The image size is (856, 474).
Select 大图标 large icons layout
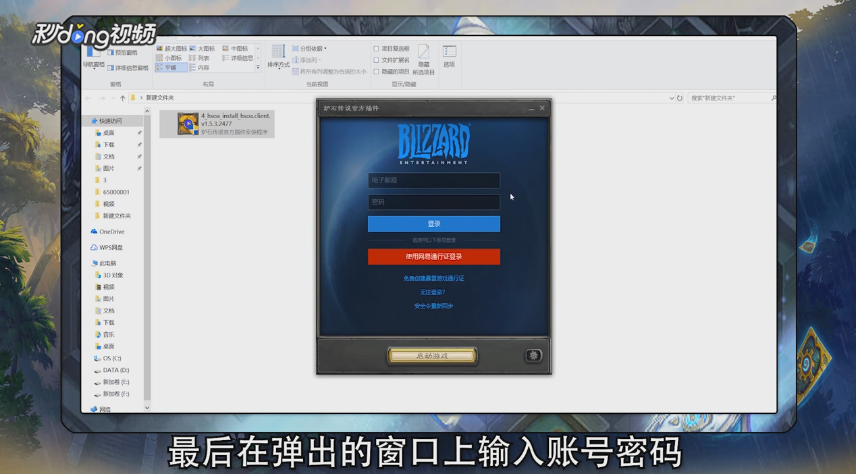(x=202, y=49)
